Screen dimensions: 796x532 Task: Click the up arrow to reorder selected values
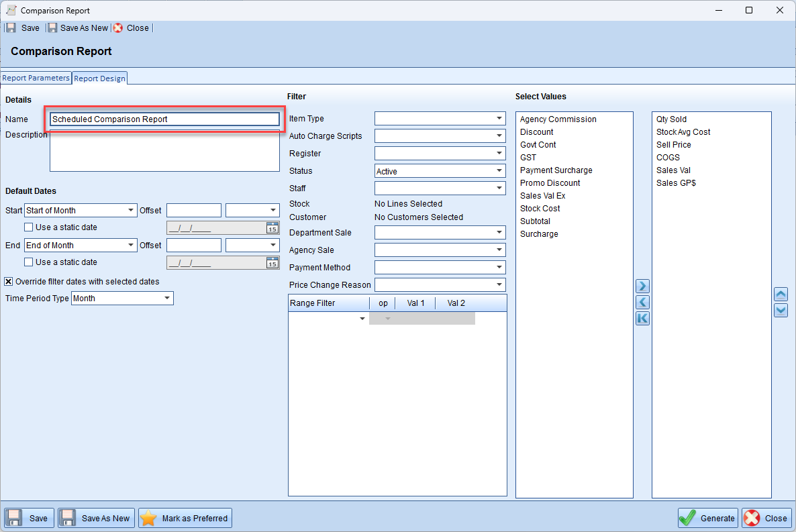point(781,294)
